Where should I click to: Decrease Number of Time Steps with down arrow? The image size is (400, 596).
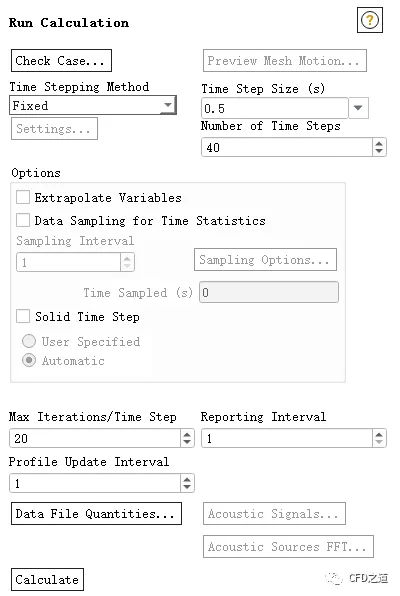[379, 151]
